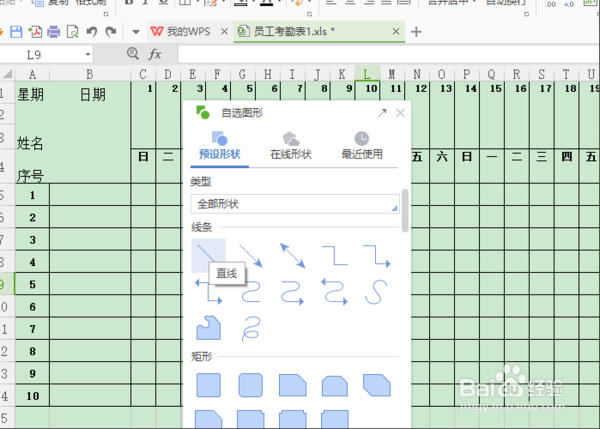Click the L9 Name Box
This screenshot has height=429, width=600.
click(x=42, y=55)
